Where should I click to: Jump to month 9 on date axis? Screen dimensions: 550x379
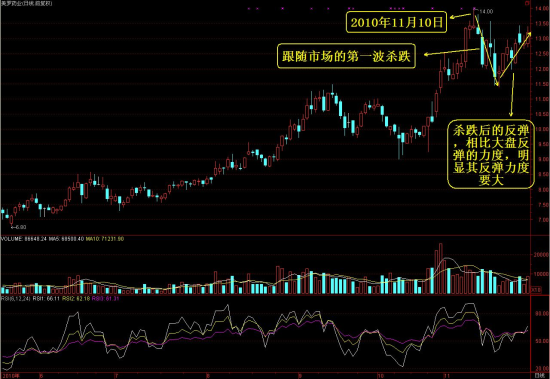pos(299,376)
